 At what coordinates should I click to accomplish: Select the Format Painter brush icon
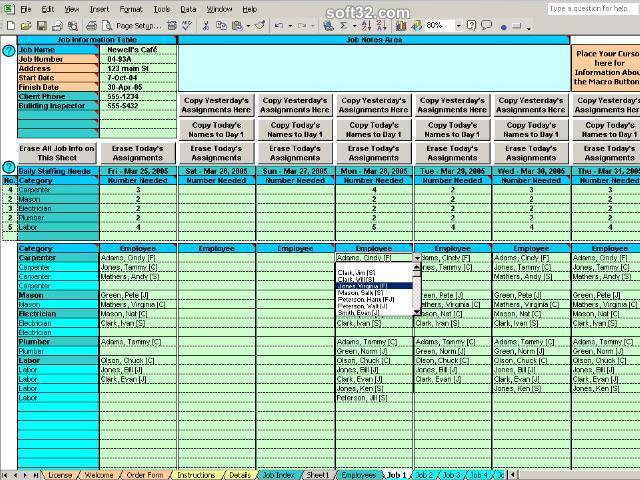tap(260, 26)
